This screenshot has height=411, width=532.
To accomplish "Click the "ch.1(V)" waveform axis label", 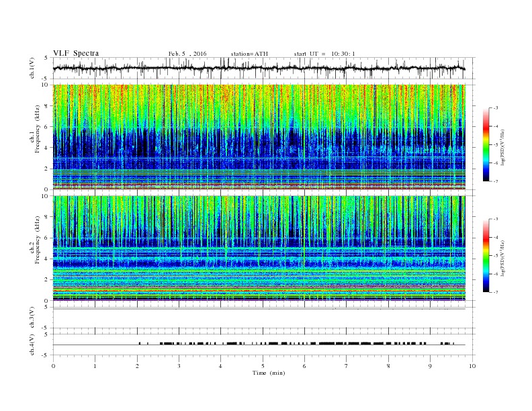I will pos(32,68).
